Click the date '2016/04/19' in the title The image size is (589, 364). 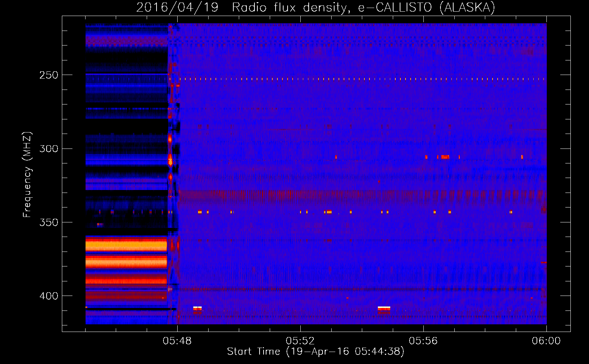click(177, 8)
